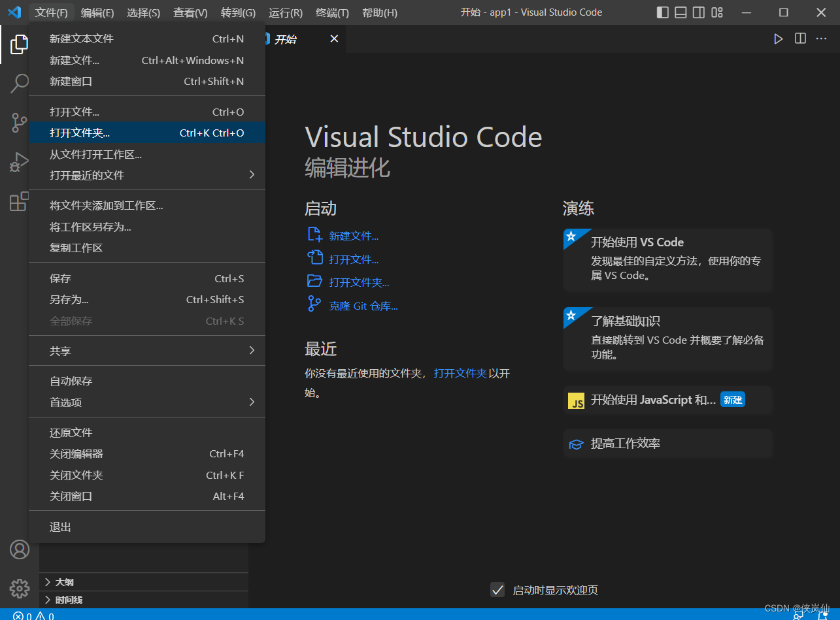Screen dimensions: 840x620
Task: Open the Manage gear icon
Action: pos(20,588)
